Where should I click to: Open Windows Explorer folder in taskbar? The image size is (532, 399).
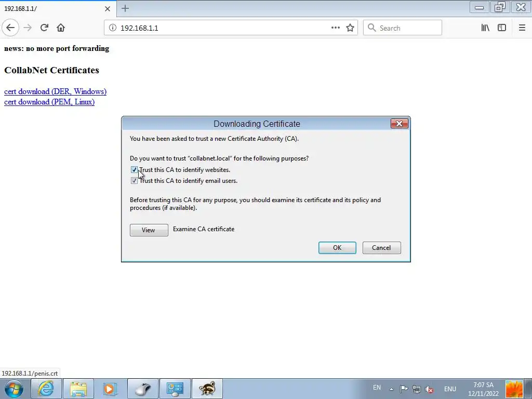click(78, 389)
